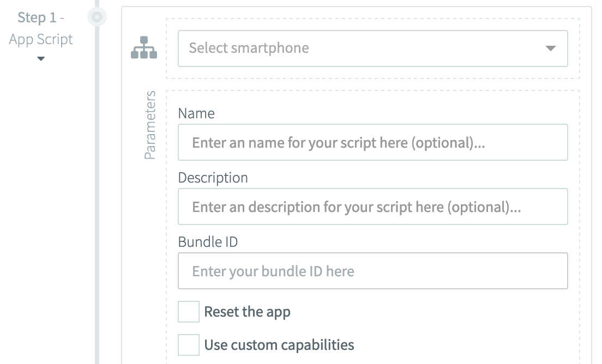Focus the script Name input field

point(372,143)
